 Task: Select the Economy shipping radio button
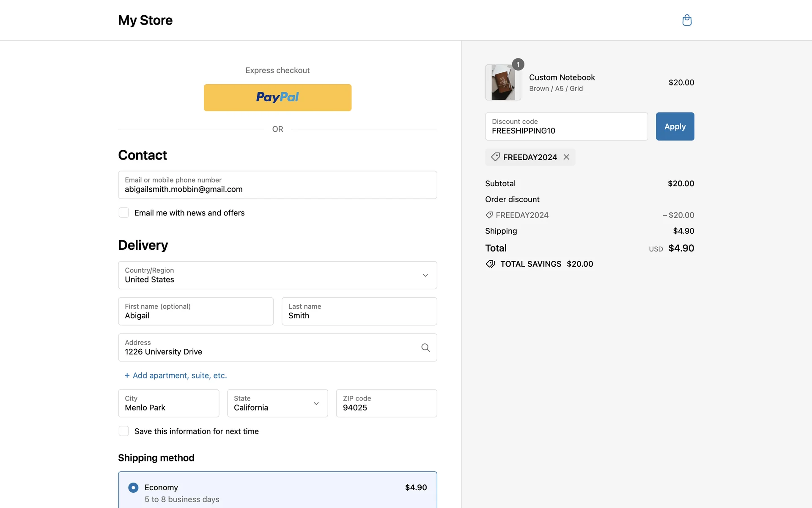tap(133, 488)
